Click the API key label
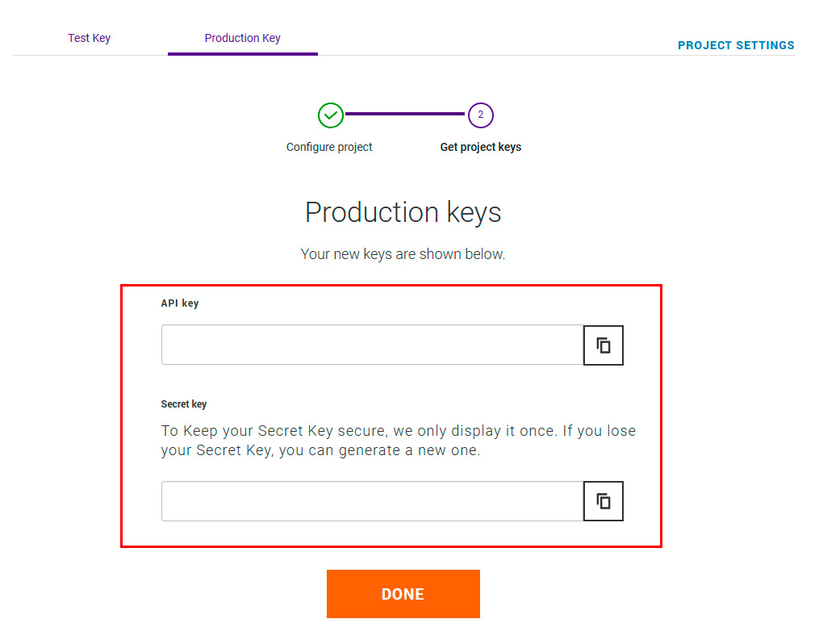The image size is (823, 644). pos(180,303)
